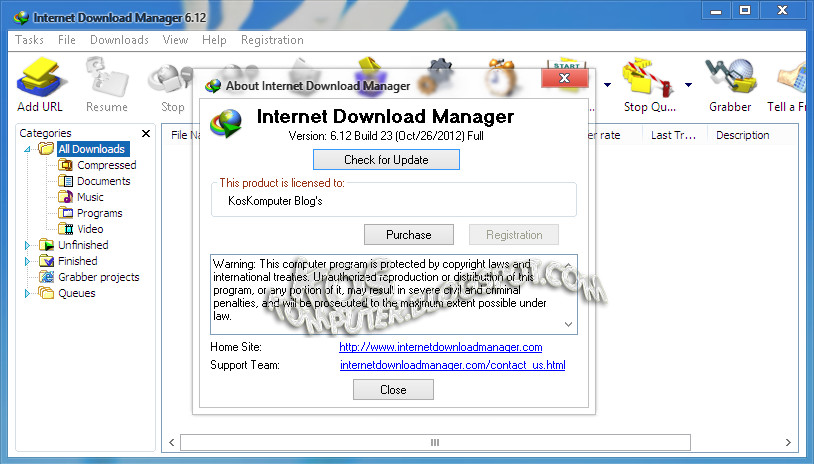Image resolution: width=814 pixels, height=464 pixels.
Task: Click the Unfinished folder icon
Action: pyautogui.click(x=46, y=245)
